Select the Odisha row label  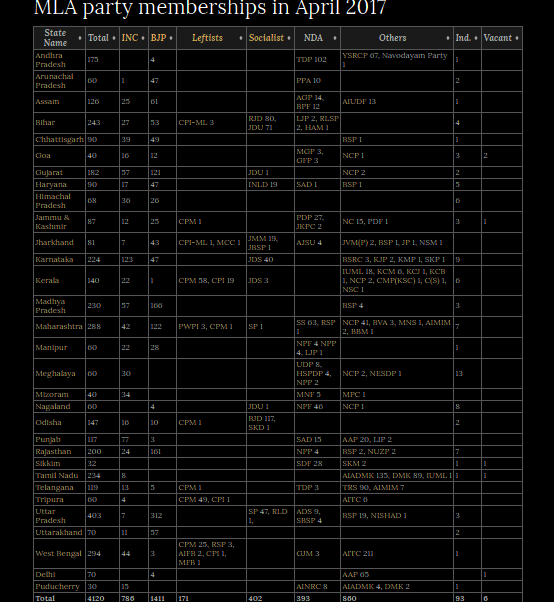pyautogui.click(x=59, y=423)
